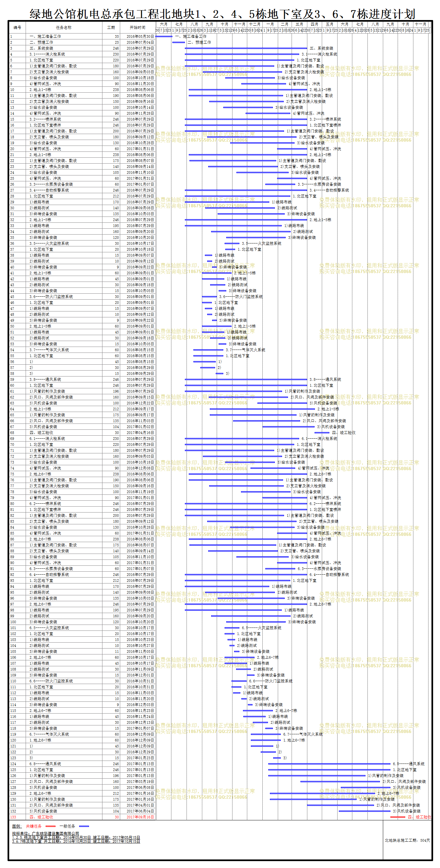This screenshot has width=440, height=868.
Task: Click row number 100 in 编号 column
Action: [x=13, y=622]
